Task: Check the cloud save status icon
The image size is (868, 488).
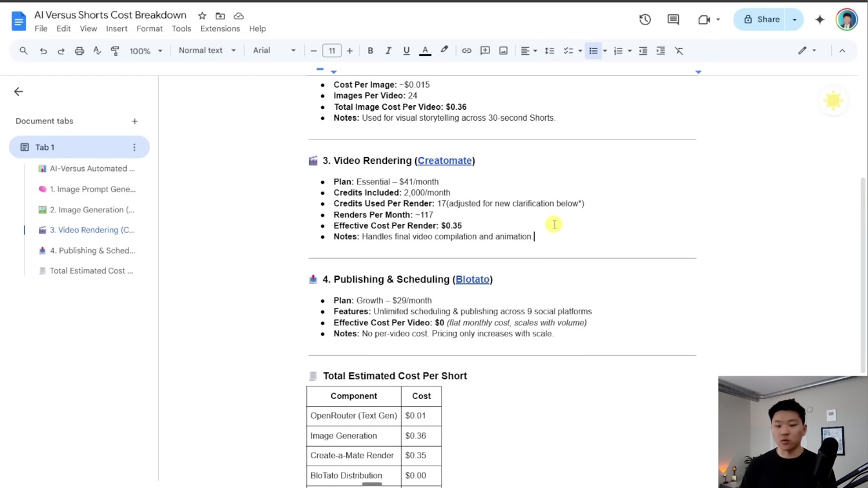Action: [238, 15]
